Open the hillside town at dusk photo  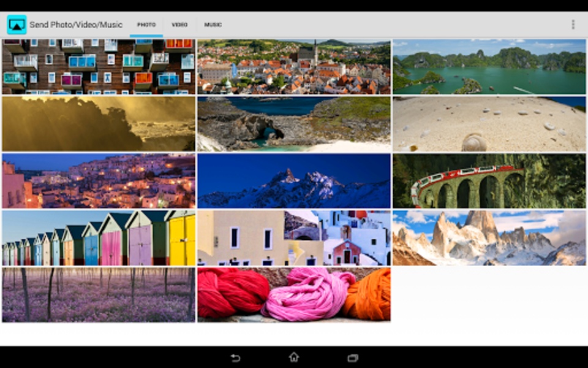tap(99, 180)
